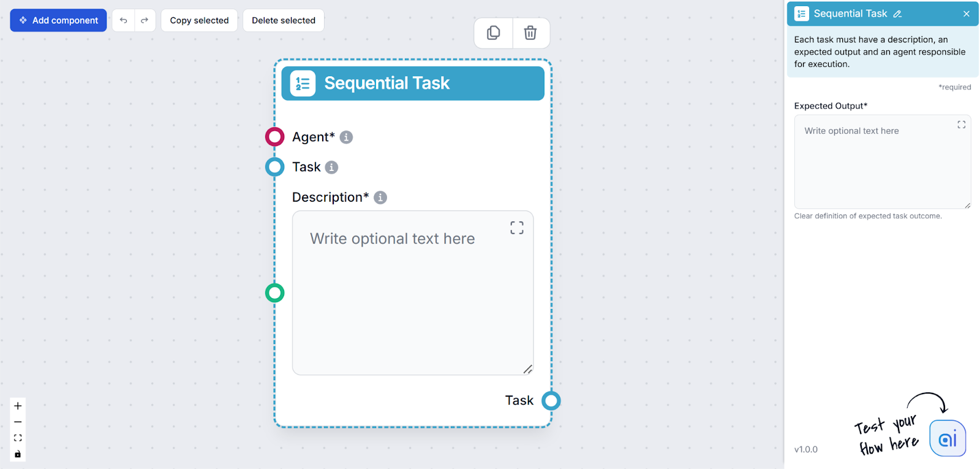This screenshot has width=980, height=469.
Task: Click the Agent info icon
Action: [346, 137]
